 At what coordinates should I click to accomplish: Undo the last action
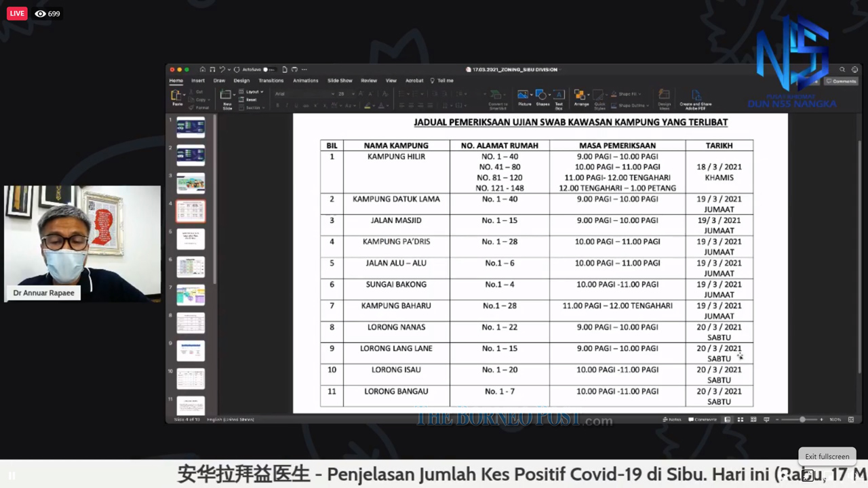point(222,69)
